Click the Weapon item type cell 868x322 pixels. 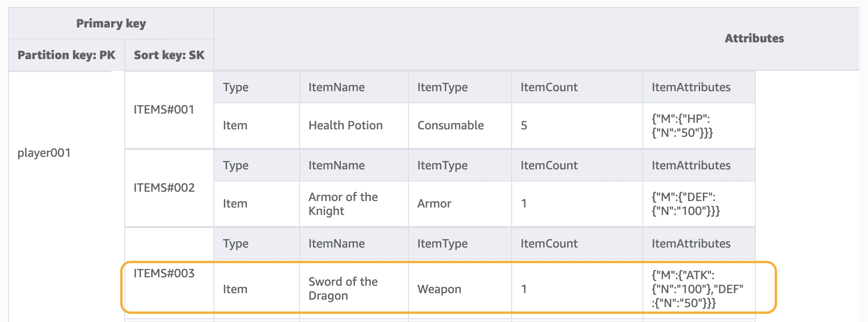coord(439,289)
